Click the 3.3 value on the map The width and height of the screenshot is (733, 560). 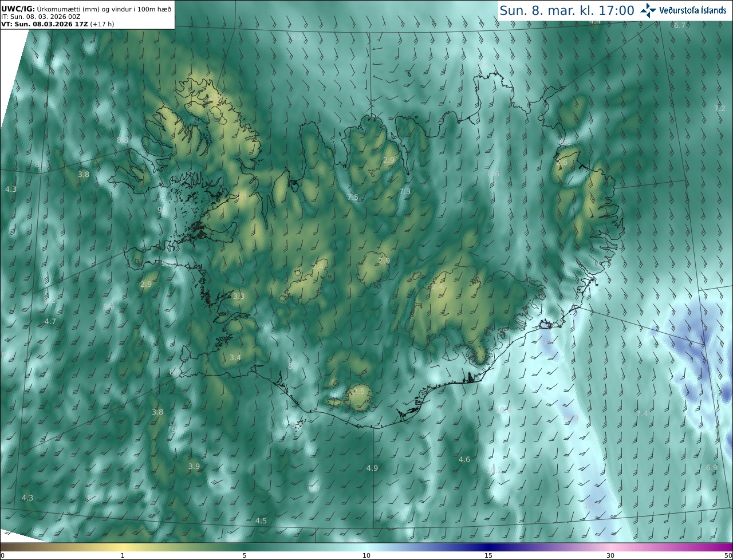(x=239, y=297)
